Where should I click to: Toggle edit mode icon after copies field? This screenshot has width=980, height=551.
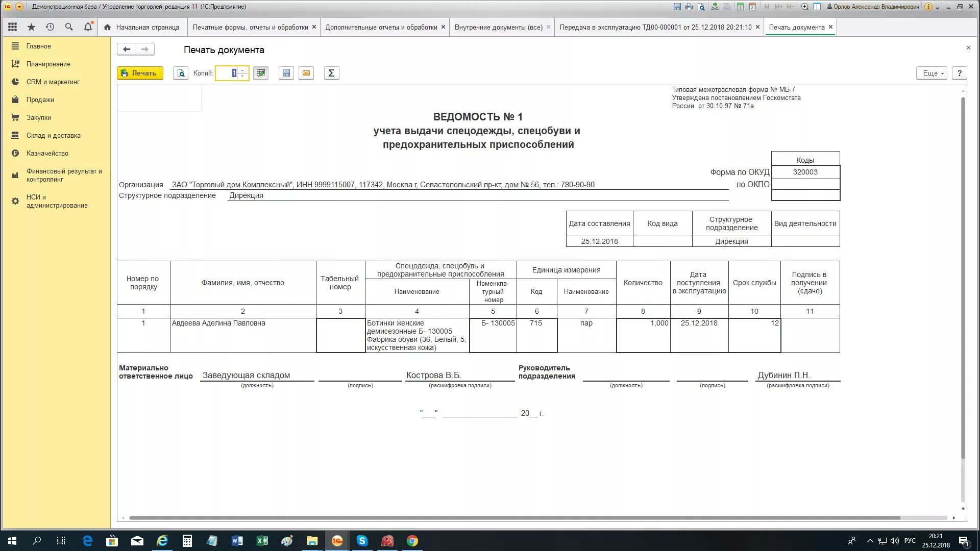coord(261,73)
